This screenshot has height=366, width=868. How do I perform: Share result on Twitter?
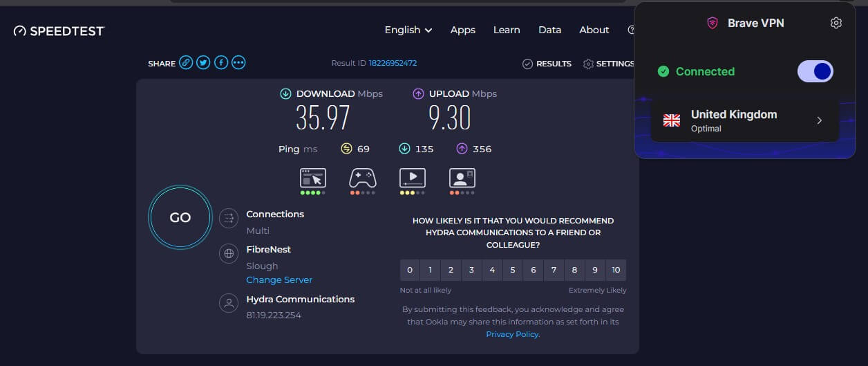pyautogui.click(x=203, y=63)
